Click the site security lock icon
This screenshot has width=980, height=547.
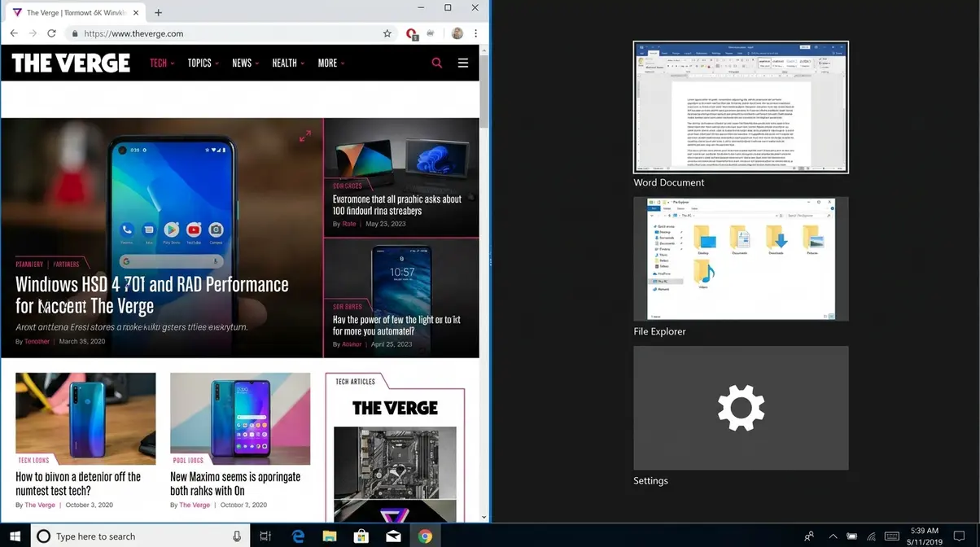tap(75, 33)
